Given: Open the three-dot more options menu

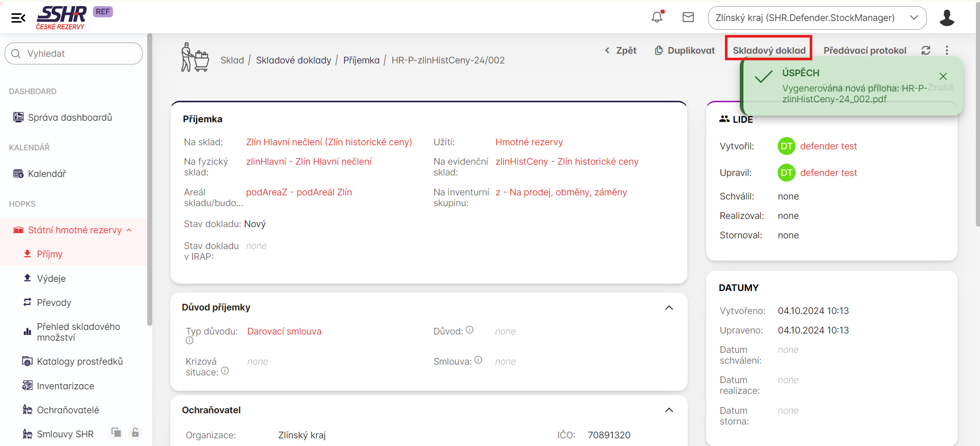Looking at the screenshot, I should [x=947, y=50].
